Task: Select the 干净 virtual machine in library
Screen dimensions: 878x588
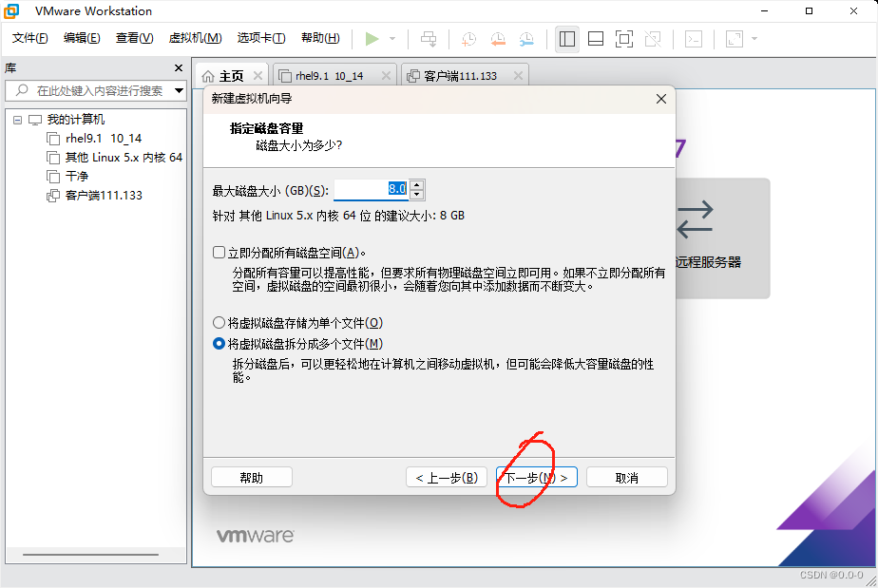Action: coord(77,177)
